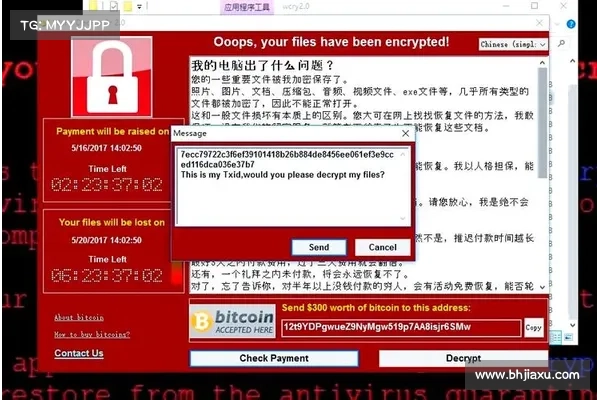The image size is (600, 400).
Task: Open the Contact Us link
Action: 79,353
